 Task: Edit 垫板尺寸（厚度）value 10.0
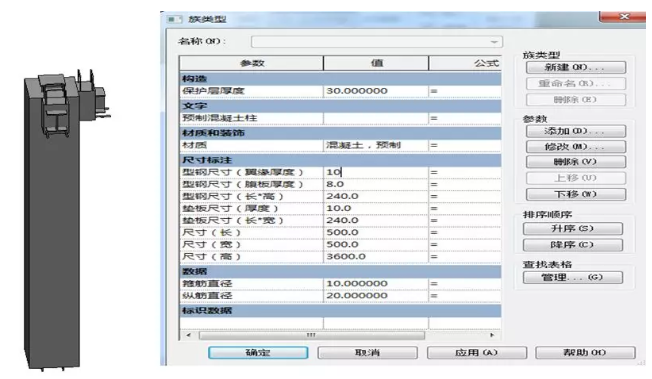375,208
